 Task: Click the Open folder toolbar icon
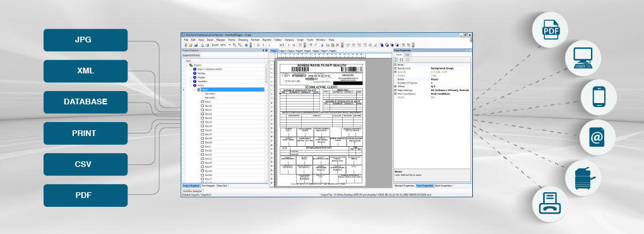coord(191,45)
